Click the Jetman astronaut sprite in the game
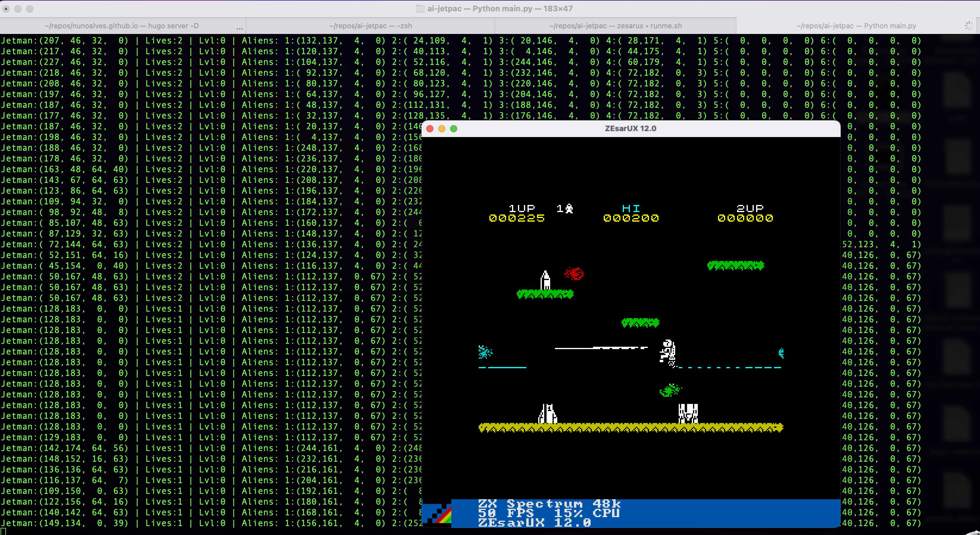Viewport: 980px width, 535px height. coord(668,353)
